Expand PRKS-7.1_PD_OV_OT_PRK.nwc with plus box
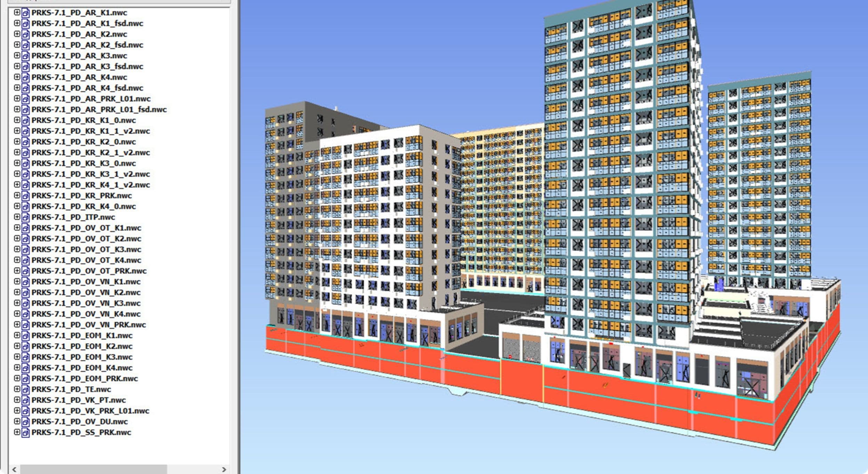This screenshot has height=474, width=868. point(16,271)
